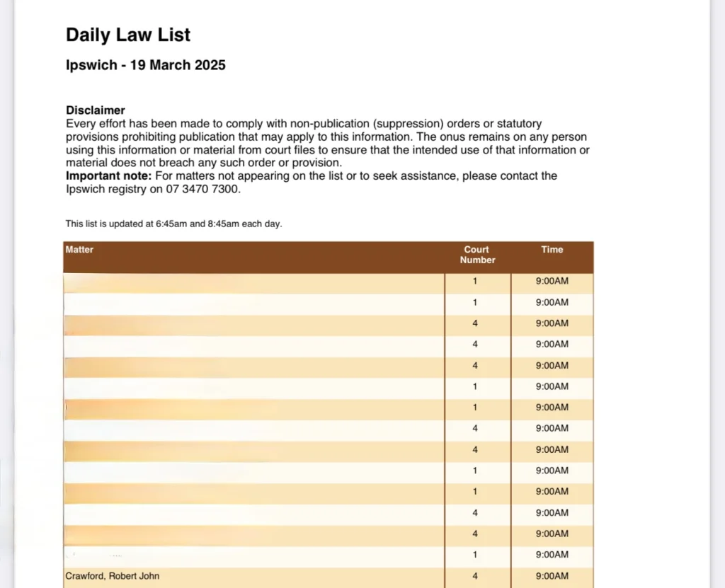Click the bold Important note label

[x=108, y=175]
